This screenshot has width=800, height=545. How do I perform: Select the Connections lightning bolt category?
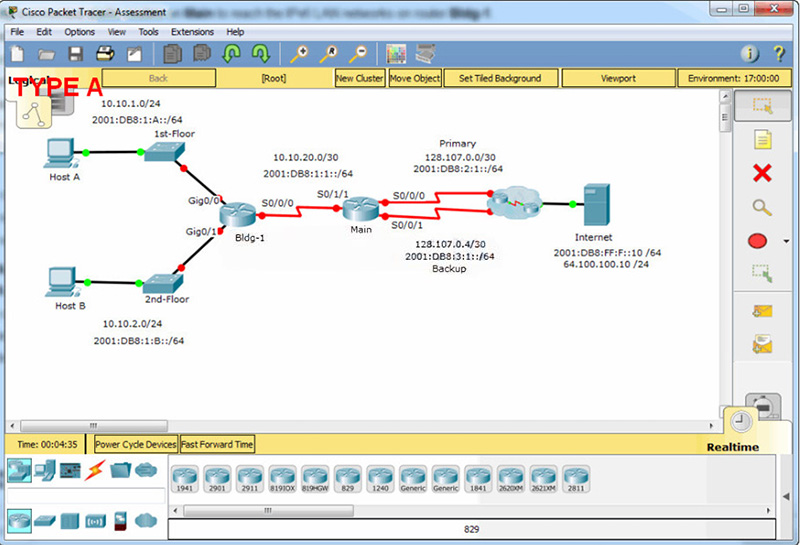[x=95, y=470]
